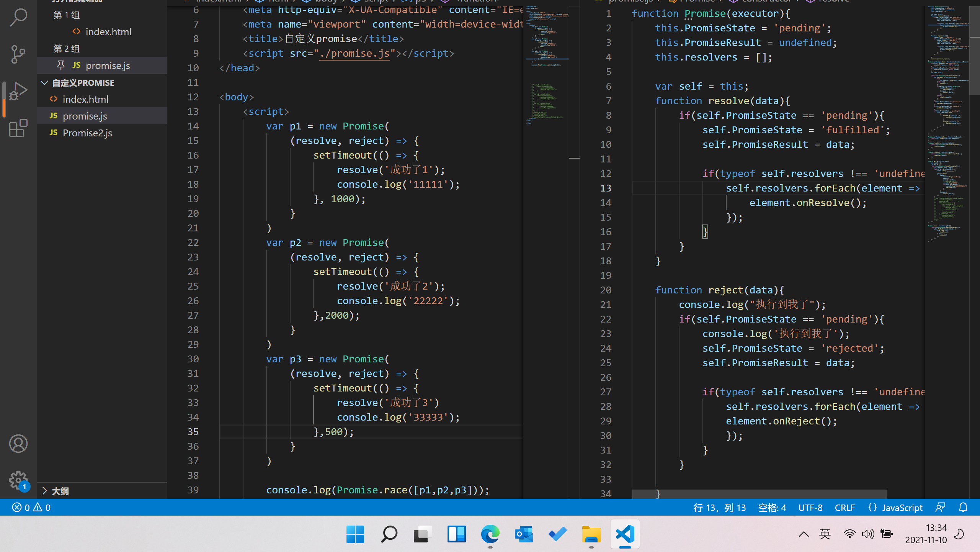980x552 pixels.
Task: Open Windows Start menu
Action: point(355,534)
